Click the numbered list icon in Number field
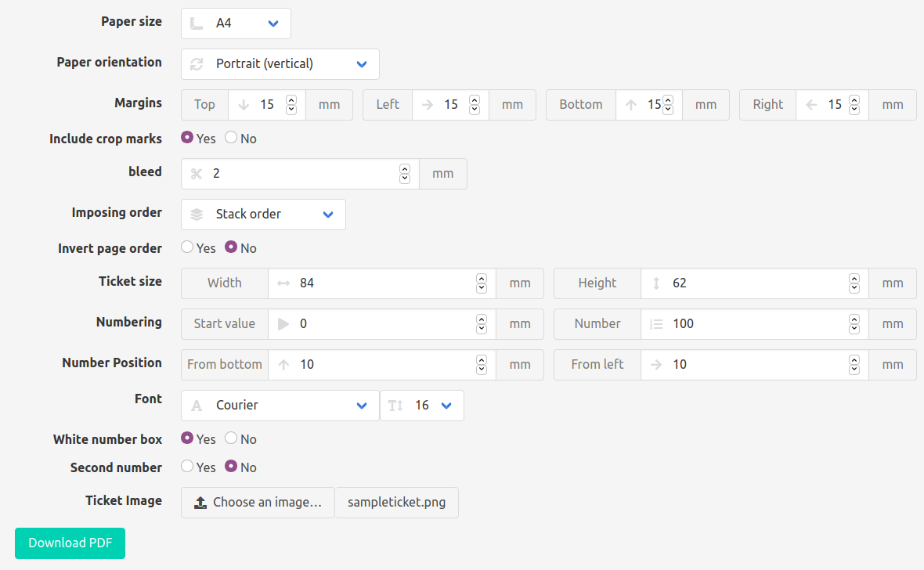Screen dimensions: 924x570 pyautogui.click(x=656, y=324)
